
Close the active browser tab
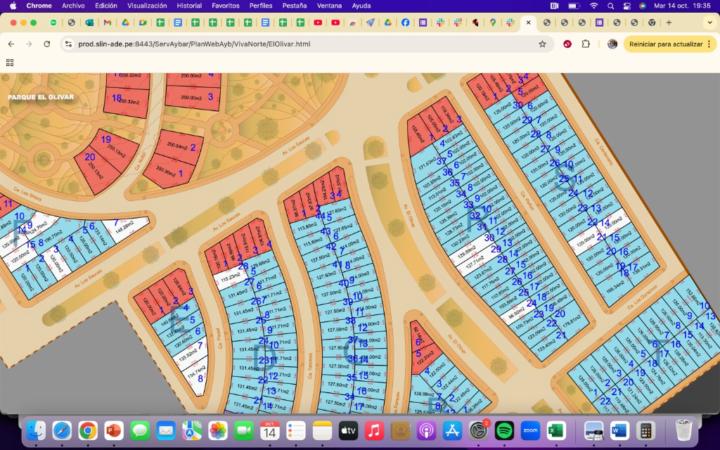[x=529, y=22]
